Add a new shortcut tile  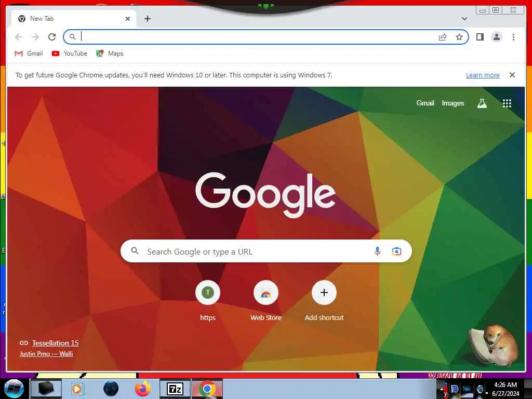click(x=324, y=300)
